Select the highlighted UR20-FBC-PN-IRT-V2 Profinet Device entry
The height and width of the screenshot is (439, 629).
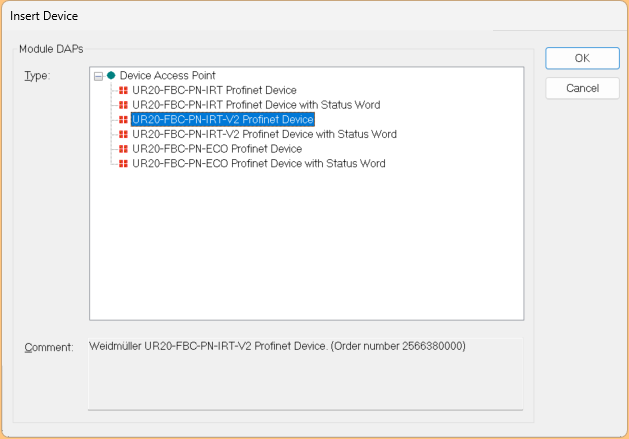click(223, 120)
